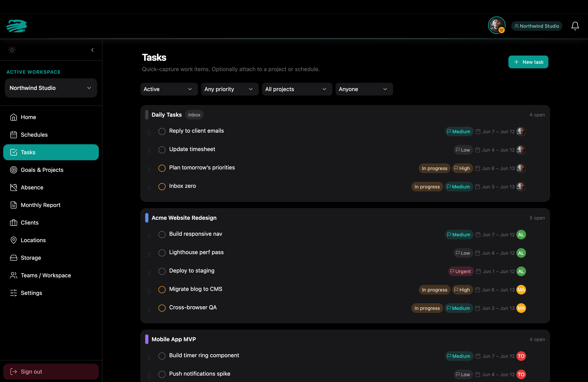Click TO assignee avatar on Build timer ring component
Viewport: 588px width, 382px height.
(x=521, y=356)
